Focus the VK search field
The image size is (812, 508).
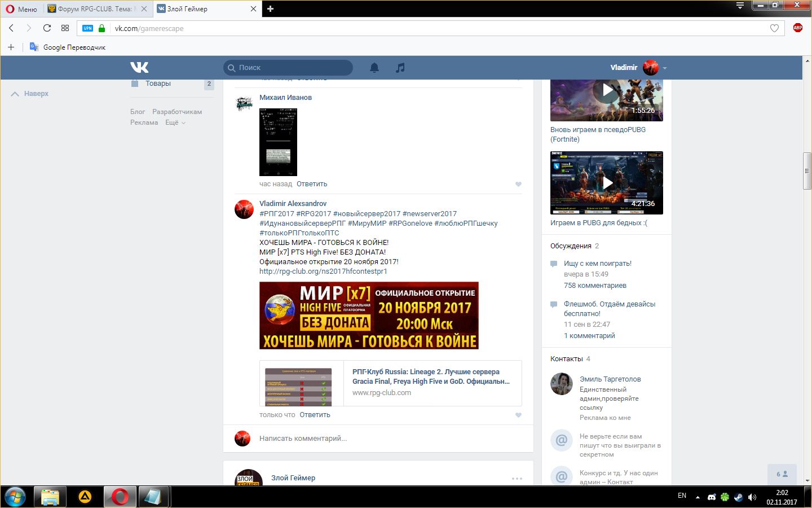pyautogui.click(x=288, y=68)
